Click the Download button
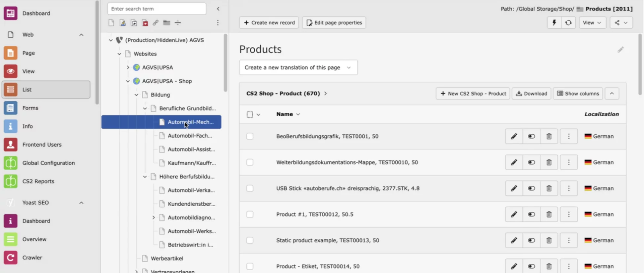This screenshot has width=644, height=273. 531,93
